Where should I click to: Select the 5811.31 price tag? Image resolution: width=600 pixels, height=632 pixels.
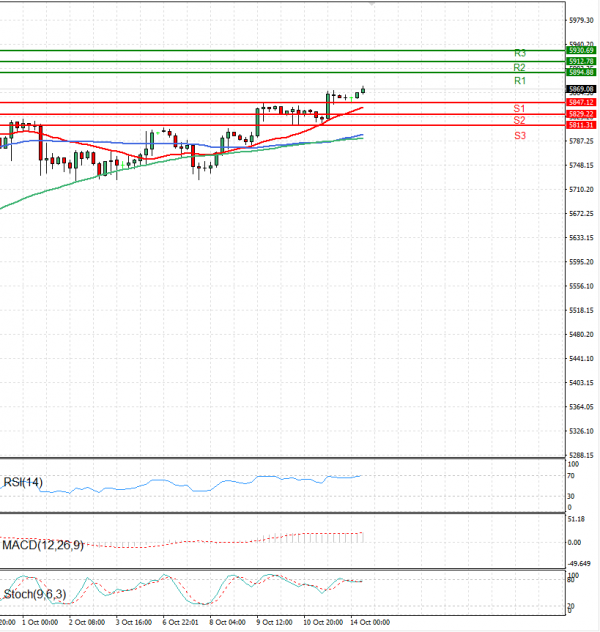pos(581,125)
